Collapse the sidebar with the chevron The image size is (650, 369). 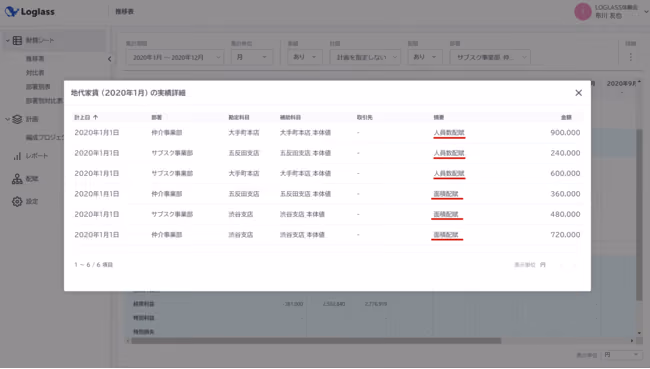(109, 59)
